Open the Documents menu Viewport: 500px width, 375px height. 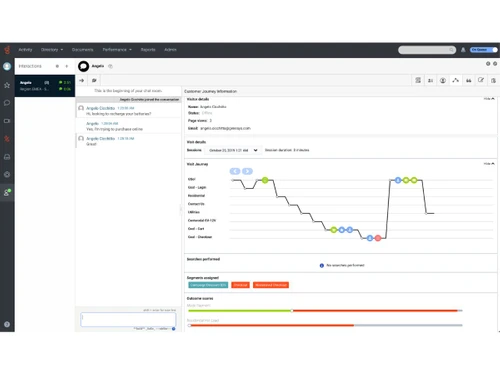[83, 50]
